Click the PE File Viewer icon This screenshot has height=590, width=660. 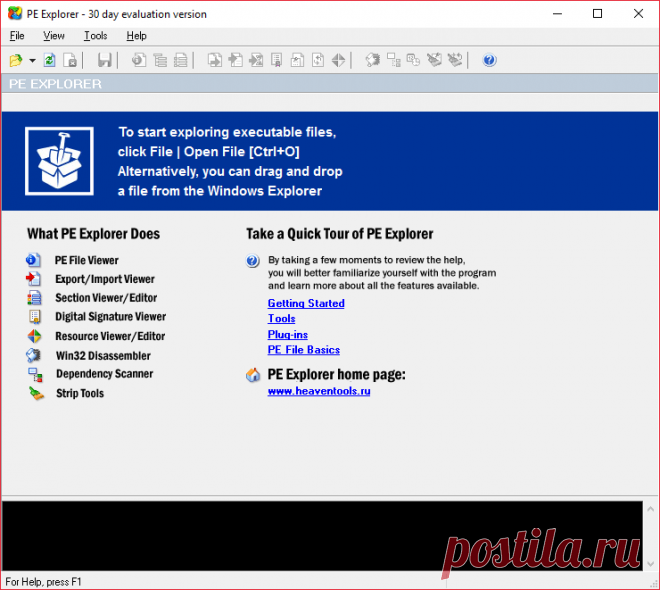coord(34,260)
